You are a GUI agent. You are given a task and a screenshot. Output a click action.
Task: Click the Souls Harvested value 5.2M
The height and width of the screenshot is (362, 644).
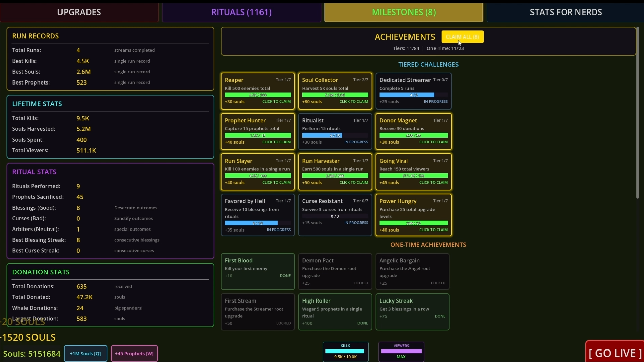tap(83, 129)
